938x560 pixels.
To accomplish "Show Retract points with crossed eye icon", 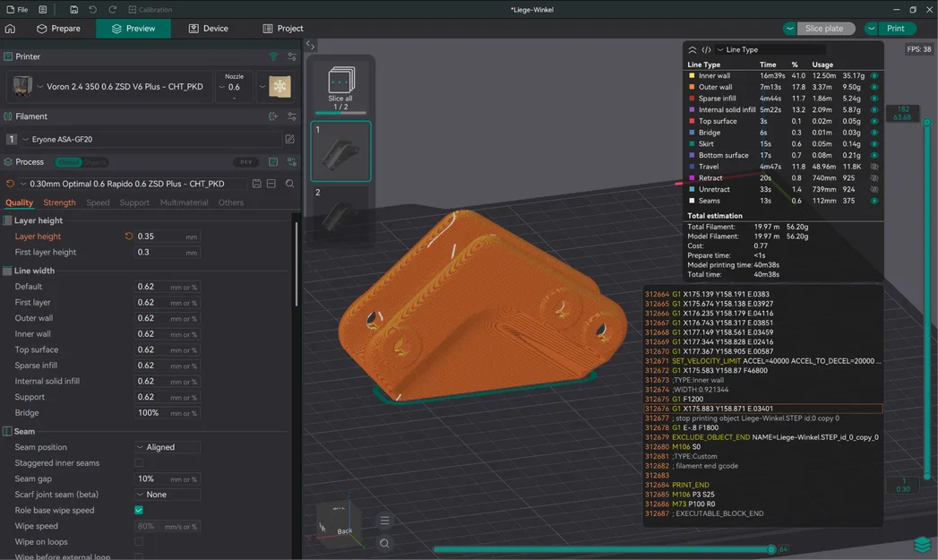I will pyautogui.click(x=874, y=177).
